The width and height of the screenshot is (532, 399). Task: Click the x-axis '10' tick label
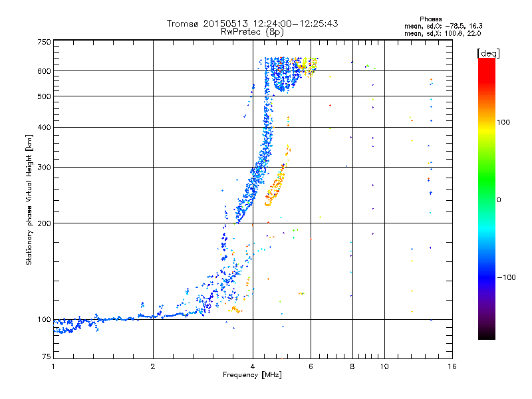click(384, 366)
